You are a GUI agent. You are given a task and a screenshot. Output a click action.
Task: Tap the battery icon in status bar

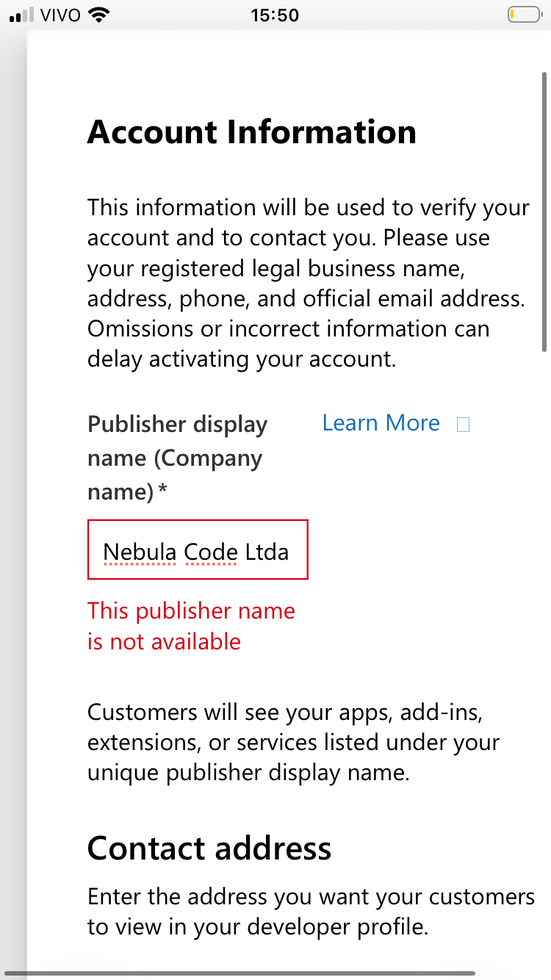coord(523,15)
